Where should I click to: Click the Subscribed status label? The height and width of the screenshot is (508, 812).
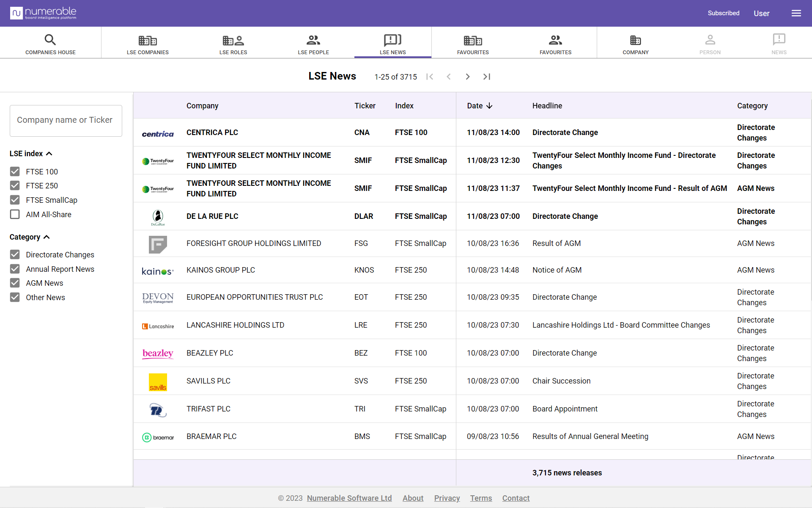tap(724, 13)
